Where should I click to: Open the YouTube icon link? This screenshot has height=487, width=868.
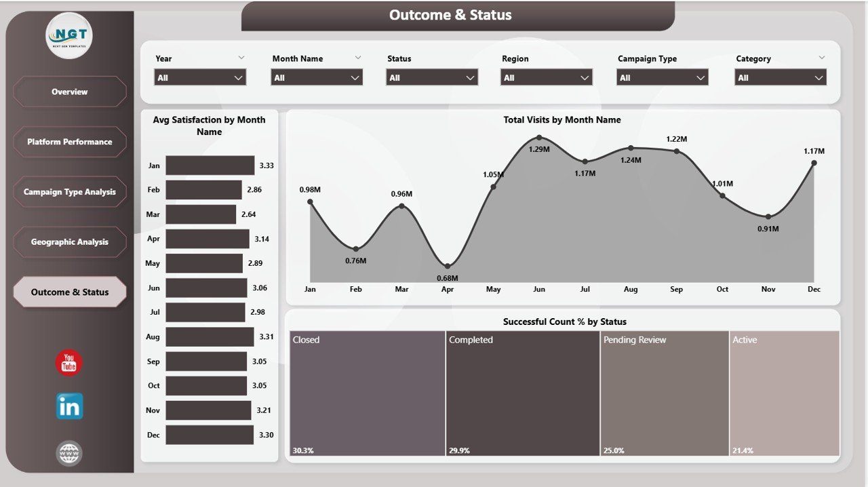point(68,363)
